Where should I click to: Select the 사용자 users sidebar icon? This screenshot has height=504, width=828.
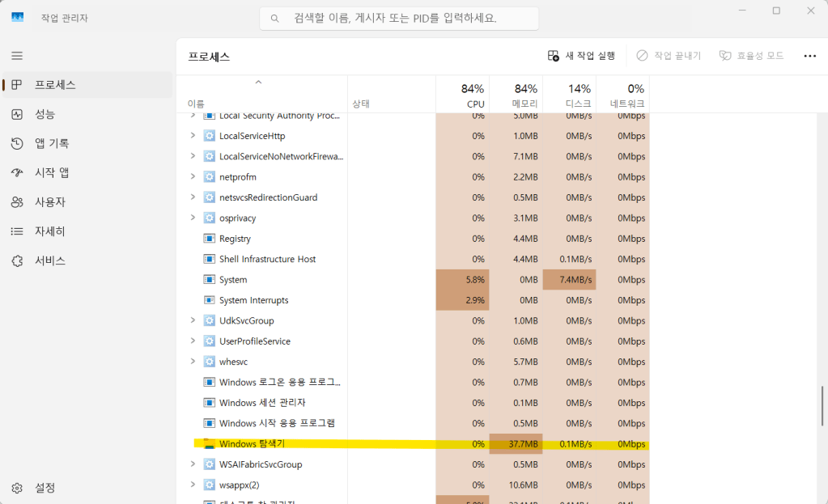click(x=17, y=202)
